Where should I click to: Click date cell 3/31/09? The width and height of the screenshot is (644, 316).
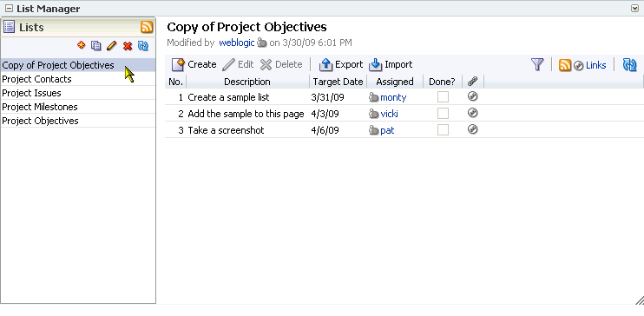pyautogui.click(x=327, y=97)
